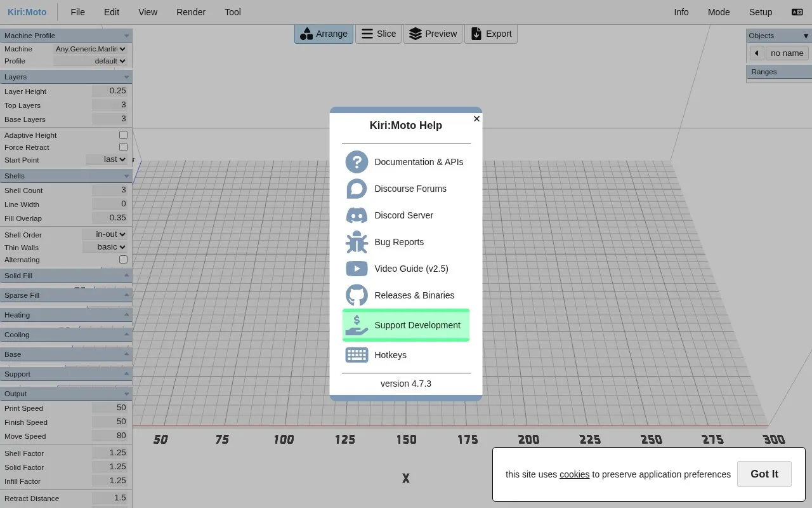Image resolution: width=812 pixels, height=508 pixels.
Task: Click the Slice layers icon
Action: point(367,34)
